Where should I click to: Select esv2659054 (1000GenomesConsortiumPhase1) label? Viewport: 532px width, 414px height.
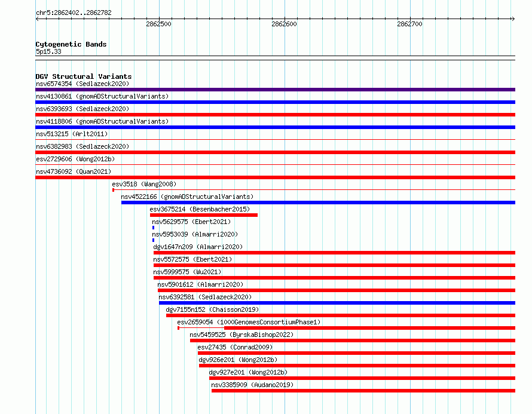coord(249,322)
